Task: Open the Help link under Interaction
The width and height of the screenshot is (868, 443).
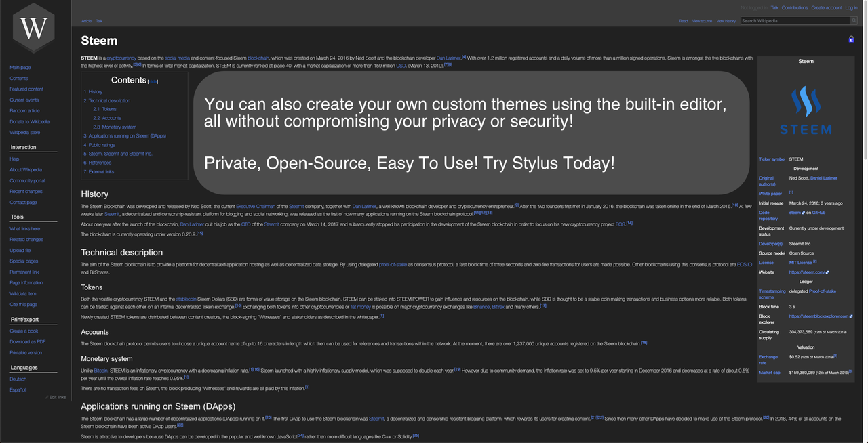Action: [x=14, y=159]
